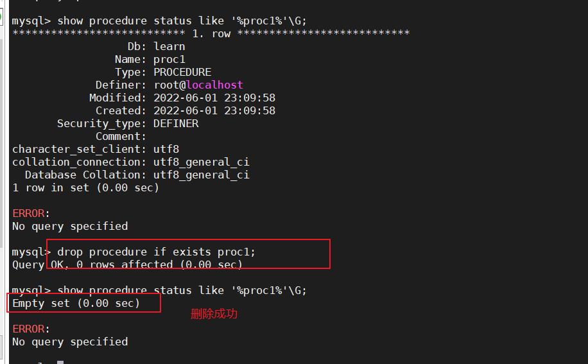This screenshot has width=588, height=364.
Task: Click the Modified timestamp 2022-06-01 23:09:58
Action: coord(214,98)
